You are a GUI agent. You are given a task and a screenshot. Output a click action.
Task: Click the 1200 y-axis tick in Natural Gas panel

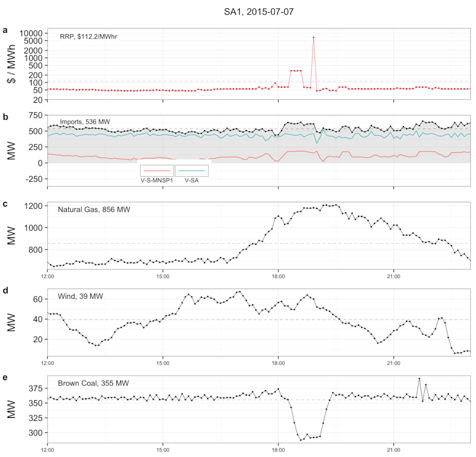34,206
